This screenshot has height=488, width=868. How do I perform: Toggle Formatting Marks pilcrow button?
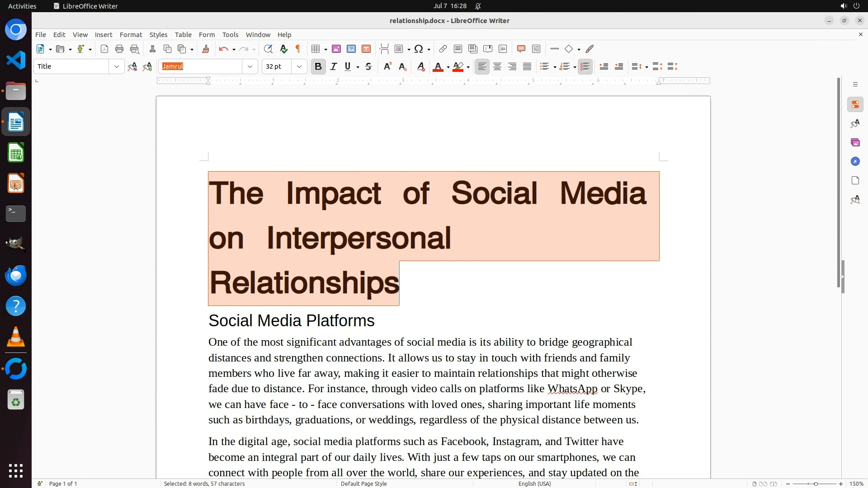pyautogui.click(x=298, y=49)
